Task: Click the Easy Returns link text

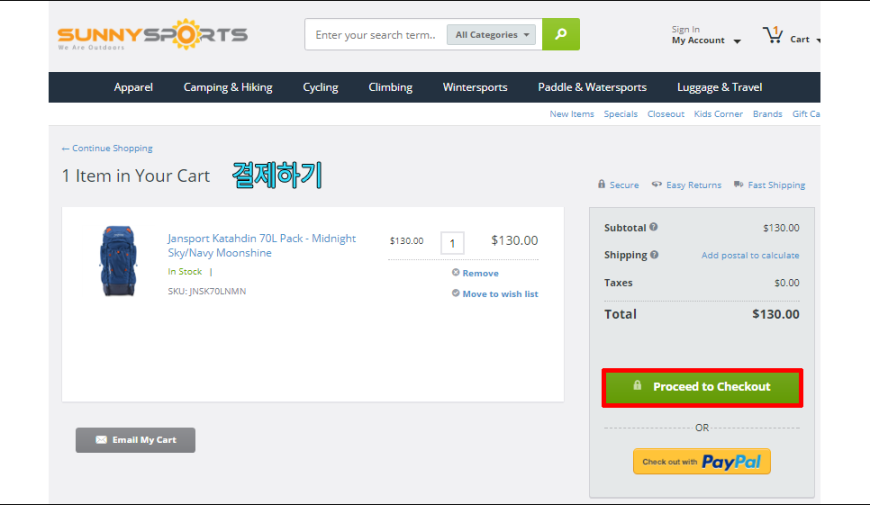Action: click(694, 185)
